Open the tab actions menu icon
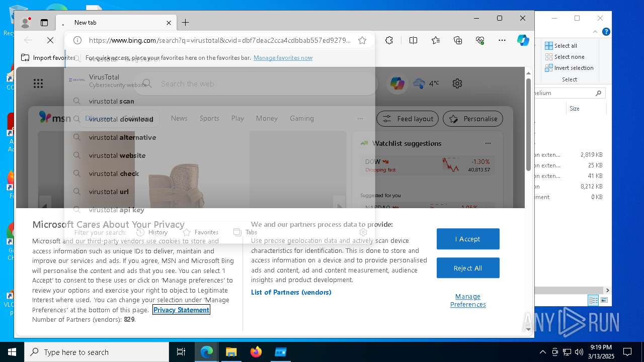This screenshot has height=362, width=644. [x=44, y=23]
